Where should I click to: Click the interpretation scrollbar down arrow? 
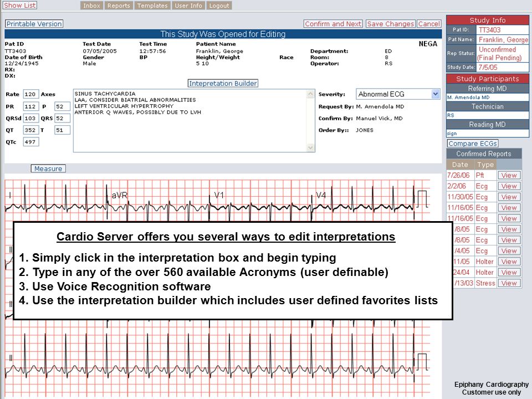(x=310, y=147)
